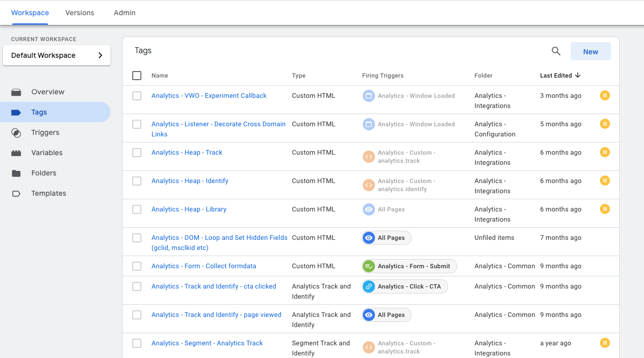This screenshot has height=358, width=644.
Task: Click the Firing Triggers column header
Action: (x=383, y=76)
